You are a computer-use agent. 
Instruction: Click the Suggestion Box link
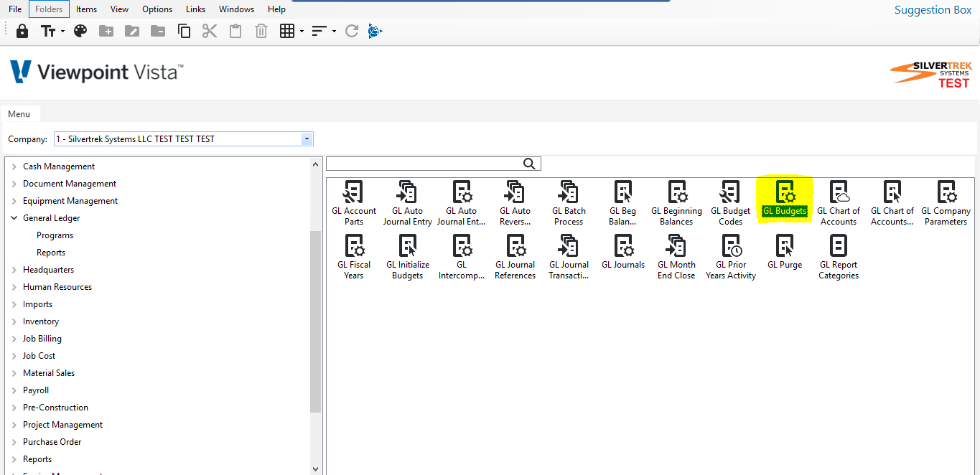tap(933, 10)
